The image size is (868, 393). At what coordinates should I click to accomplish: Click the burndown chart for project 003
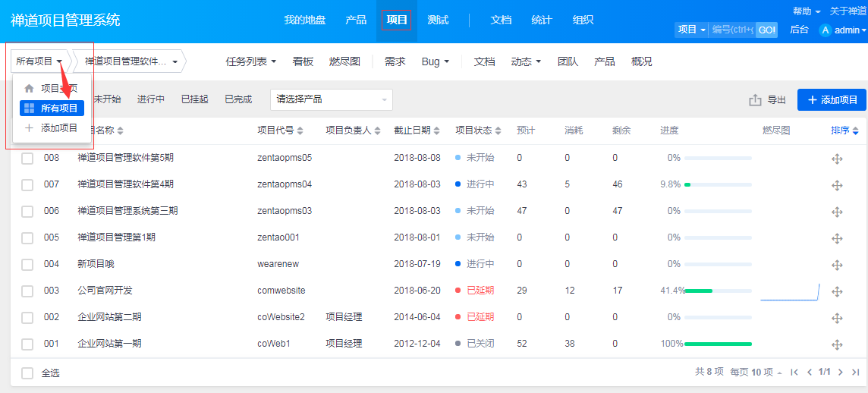[790, 291]
